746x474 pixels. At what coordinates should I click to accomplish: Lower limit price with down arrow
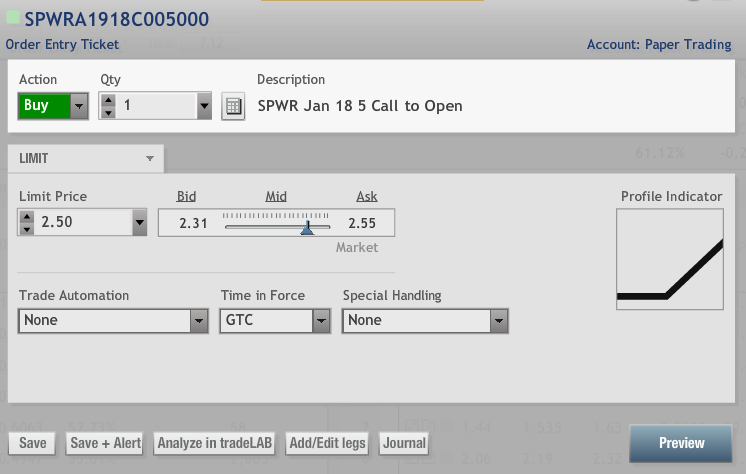26,229
